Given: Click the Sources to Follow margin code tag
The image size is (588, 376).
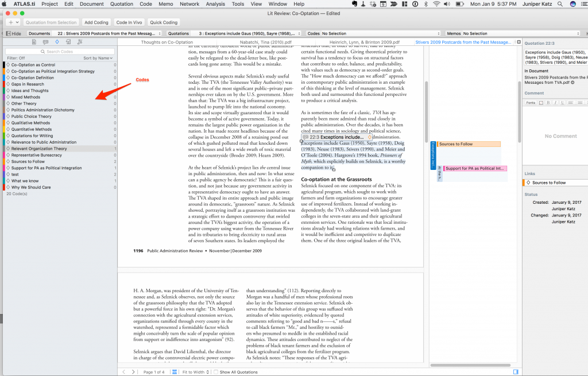Looking at the screenshot, I should click(469, 144).
